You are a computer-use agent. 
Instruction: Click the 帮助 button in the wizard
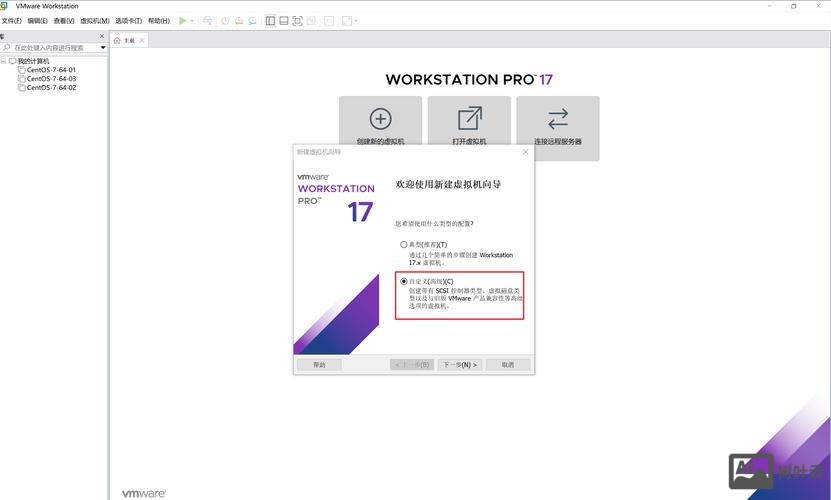point(319,365)
